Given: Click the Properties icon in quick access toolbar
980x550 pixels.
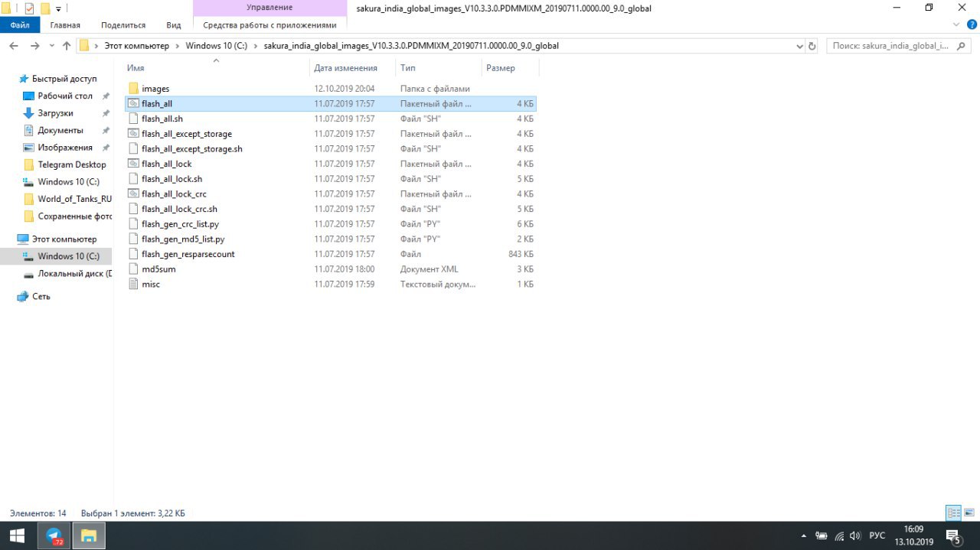Looking at the screenshot, I should pyautogui.click(x=29, y=8).
